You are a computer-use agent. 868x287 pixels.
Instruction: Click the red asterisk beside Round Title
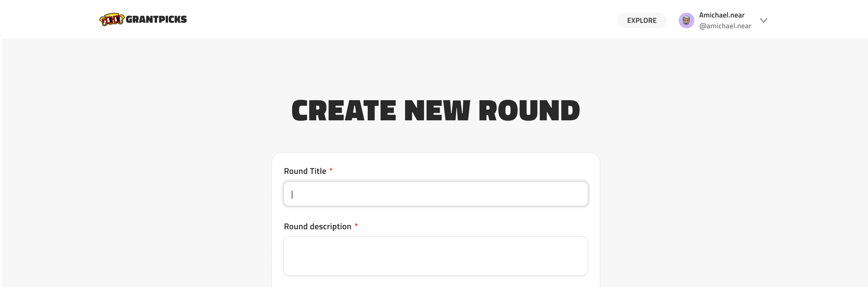331,171
